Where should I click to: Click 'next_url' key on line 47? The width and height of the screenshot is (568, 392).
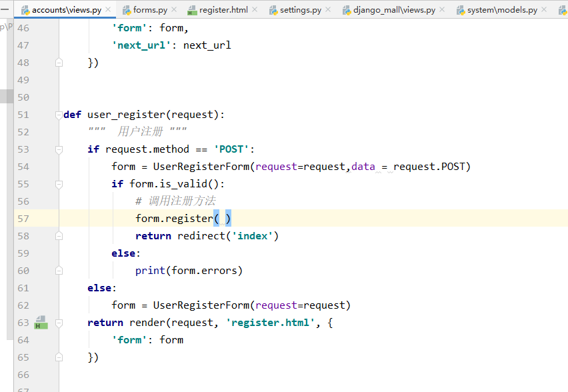click(141, 45)
